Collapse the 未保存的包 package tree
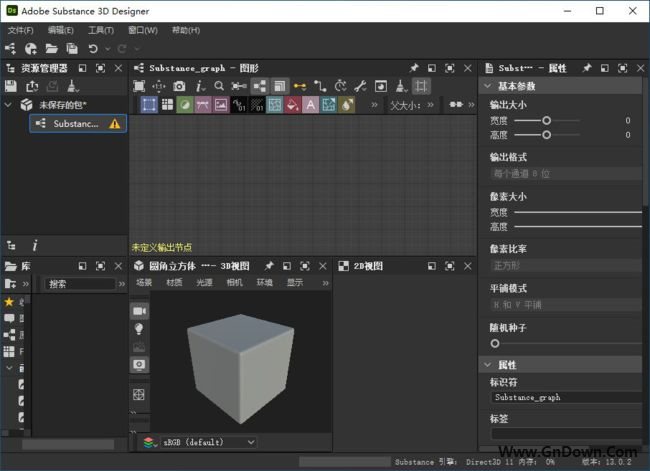Image resolution: width=650 pixels, height=471 pixels. [8, 104]
